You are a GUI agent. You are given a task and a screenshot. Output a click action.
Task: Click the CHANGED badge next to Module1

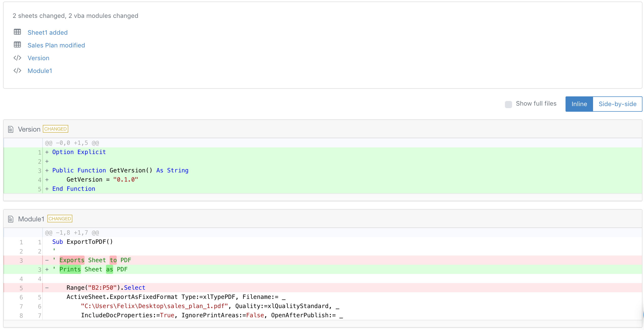(x=60, y=219)
